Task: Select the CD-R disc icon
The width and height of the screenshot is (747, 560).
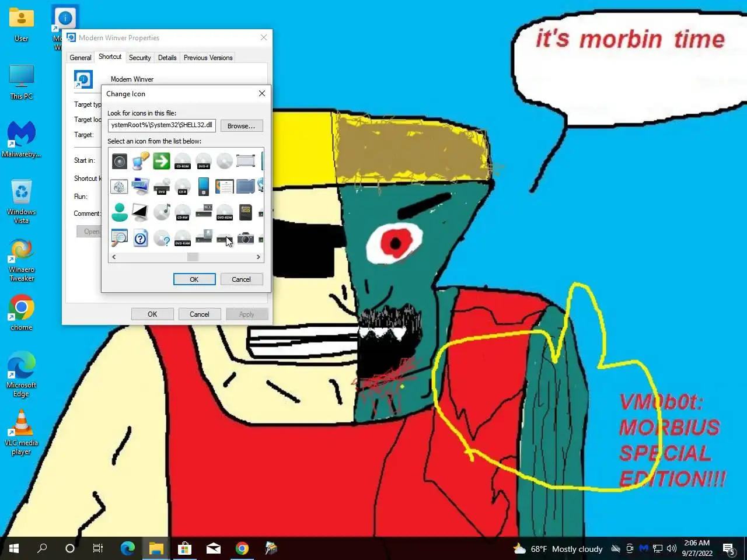Action: click(183, 187)
